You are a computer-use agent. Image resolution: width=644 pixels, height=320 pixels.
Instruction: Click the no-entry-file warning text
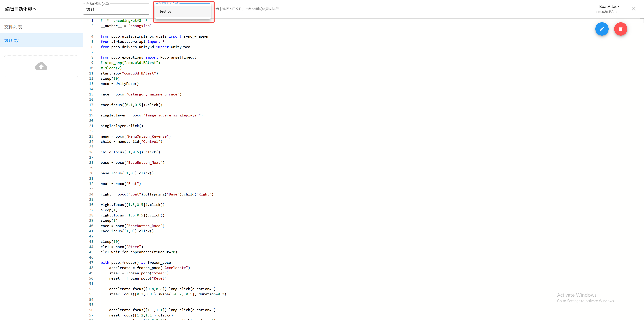[x=247, y=9]
